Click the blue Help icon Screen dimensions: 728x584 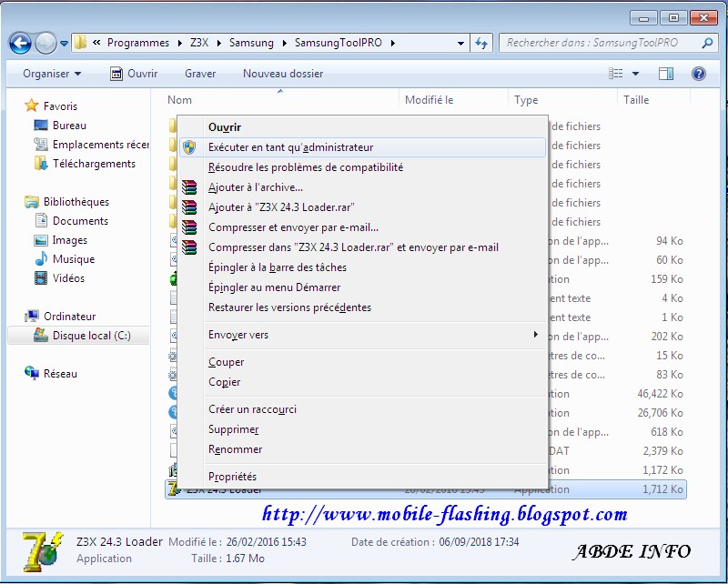(x=698, y=74)
